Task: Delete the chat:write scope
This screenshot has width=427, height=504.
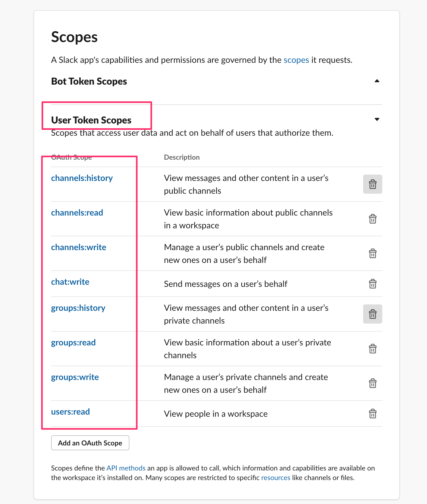Action: click(372, 284)
